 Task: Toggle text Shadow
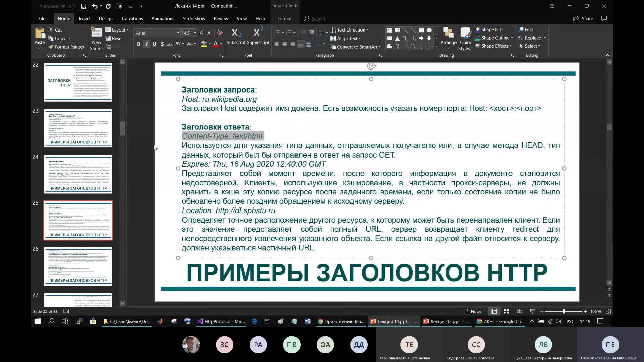pyautogui.click(x=162, y=44)
